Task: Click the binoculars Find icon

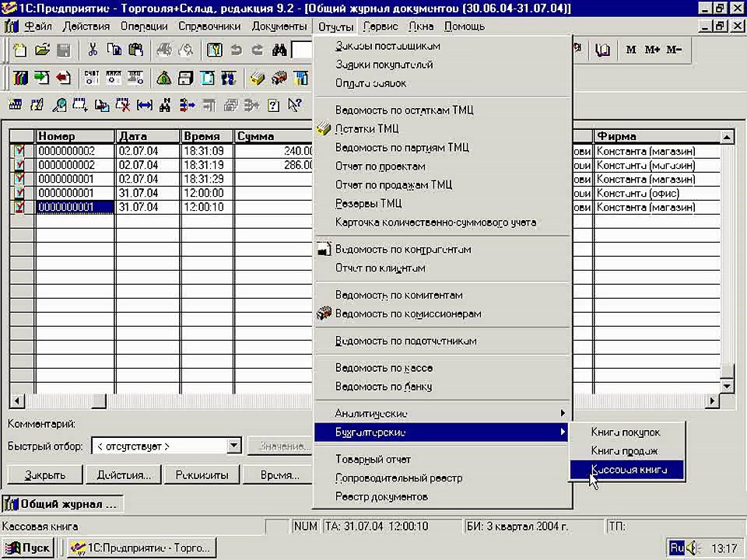Action: 279,50
